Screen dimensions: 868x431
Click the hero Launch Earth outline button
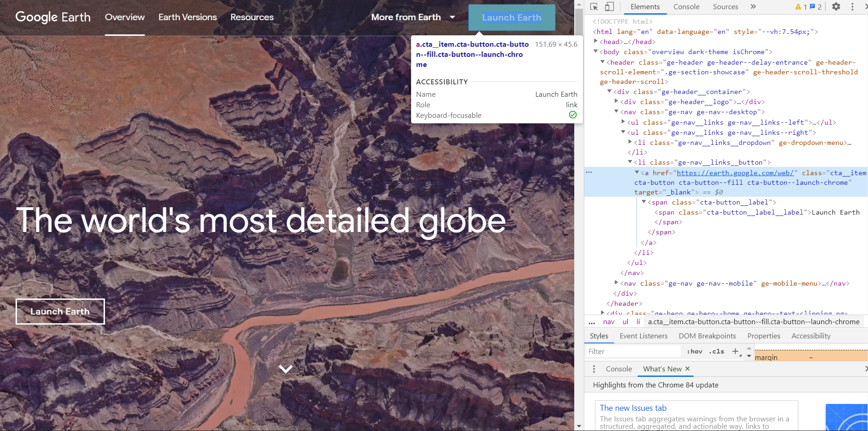pyautogui.click(x=60, y=312)
